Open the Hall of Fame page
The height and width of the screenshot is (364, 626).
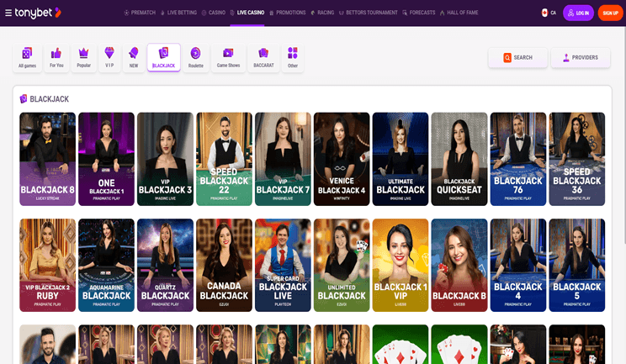pyautogui.click(x=459, y=13)
